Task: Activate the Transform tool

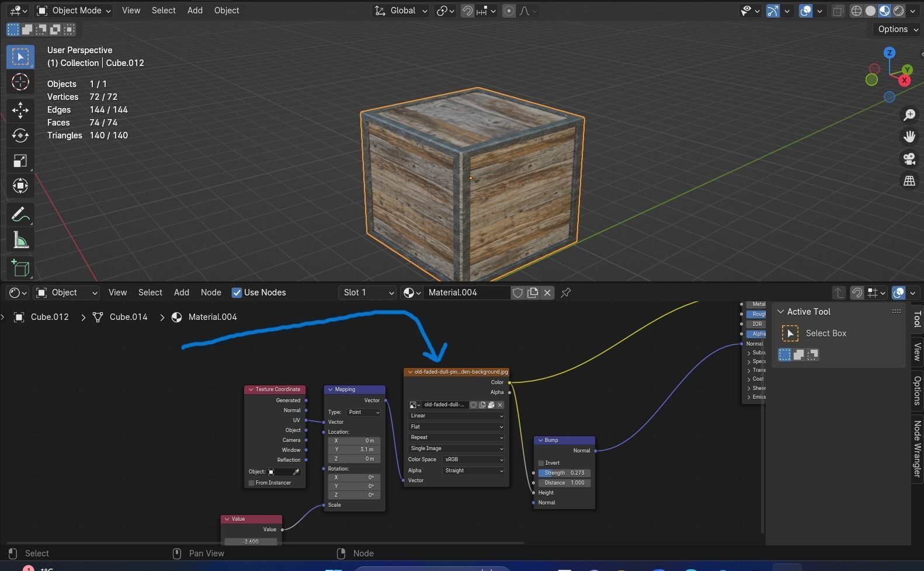Action: (20, 186)
